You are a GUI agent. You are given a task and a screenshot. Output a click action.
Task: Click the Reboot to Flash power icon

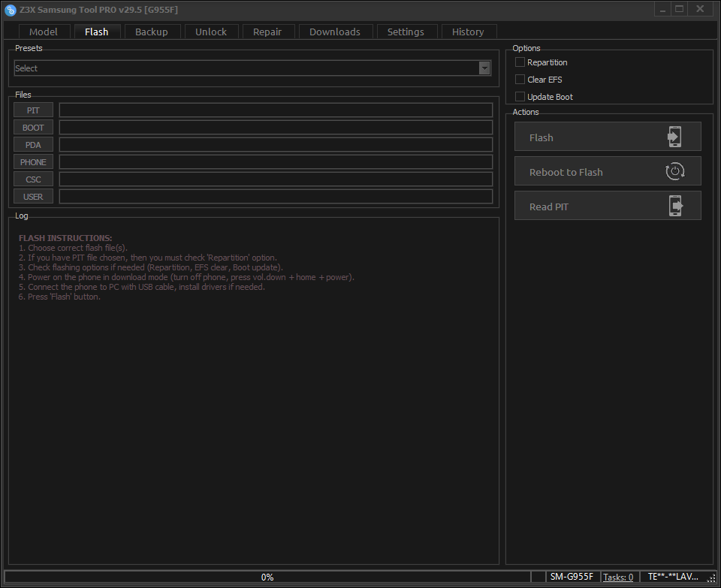coord(674,171)
